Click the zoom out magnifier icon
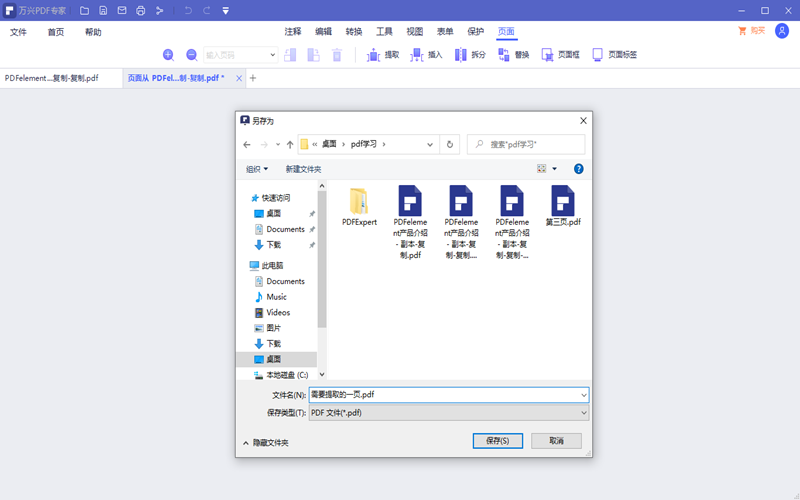Image resolution: width=800 pixels, height=500 pixels. pyautogui.click(x=191, y=55)
